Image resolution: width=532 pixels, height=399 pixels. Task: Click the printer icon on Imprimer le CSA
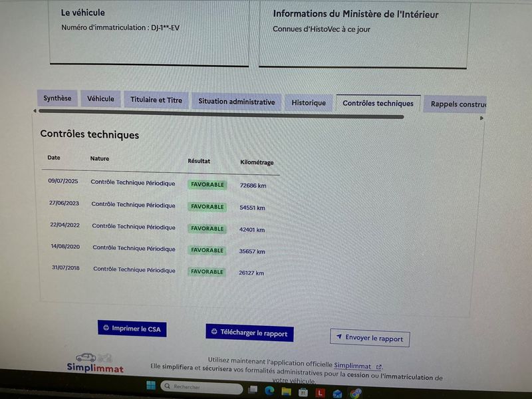(x=106, y=328)
